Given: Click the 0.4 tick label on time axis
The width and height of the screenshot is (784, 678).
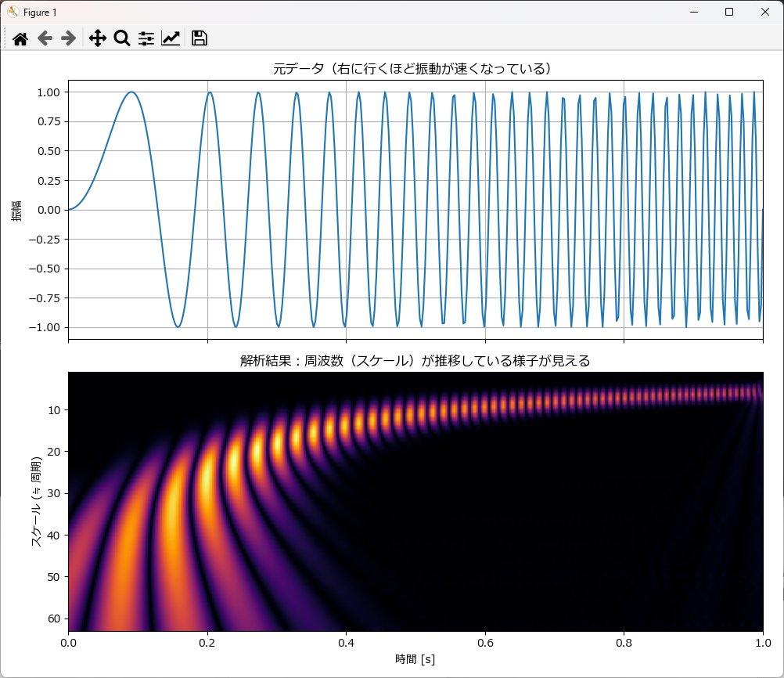Looking at the screenshot, I should tap(346, 643).
